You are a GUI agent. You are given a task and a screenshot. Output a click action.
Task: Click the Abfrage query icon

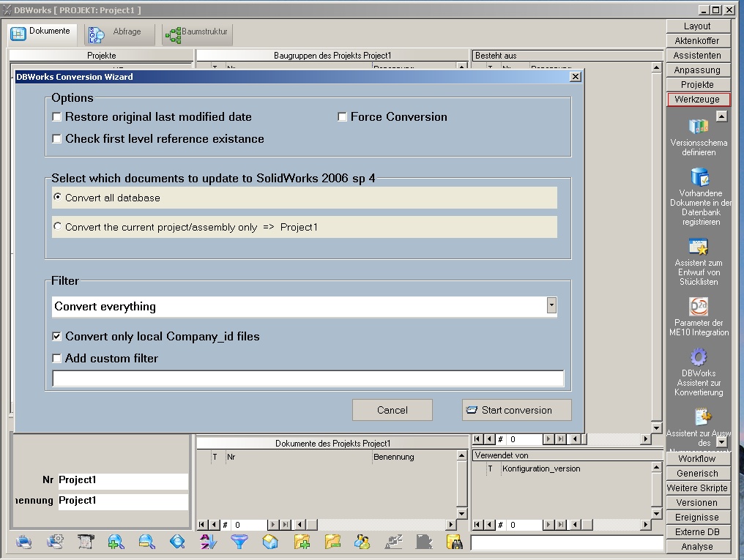click(x=97, y=34)
